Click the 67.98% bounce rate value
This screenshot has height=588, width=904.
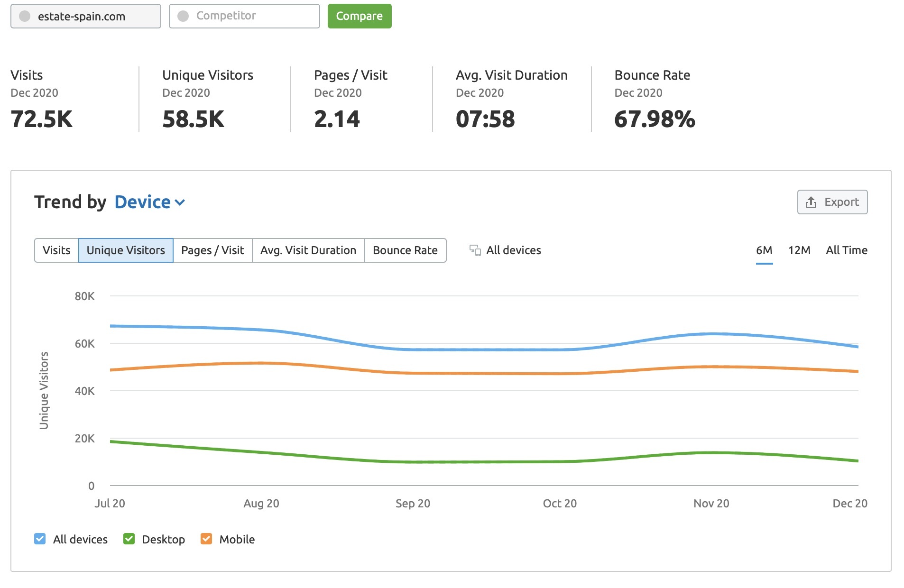(655, 119)
